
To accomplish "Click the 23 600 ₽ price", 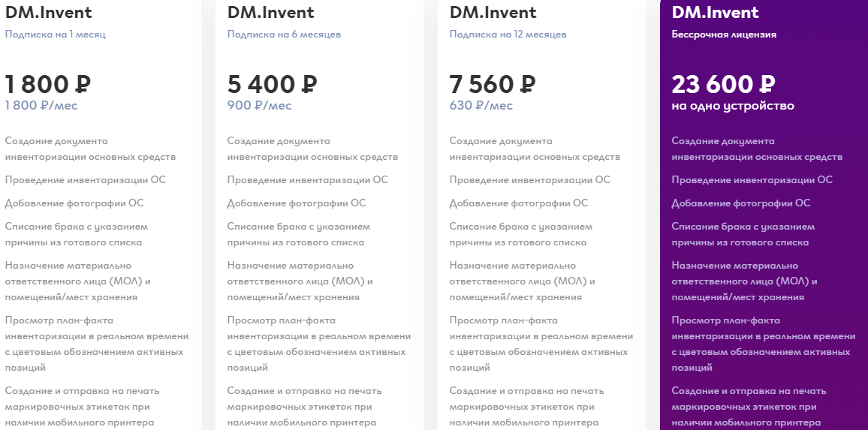I will click(724, 84).
